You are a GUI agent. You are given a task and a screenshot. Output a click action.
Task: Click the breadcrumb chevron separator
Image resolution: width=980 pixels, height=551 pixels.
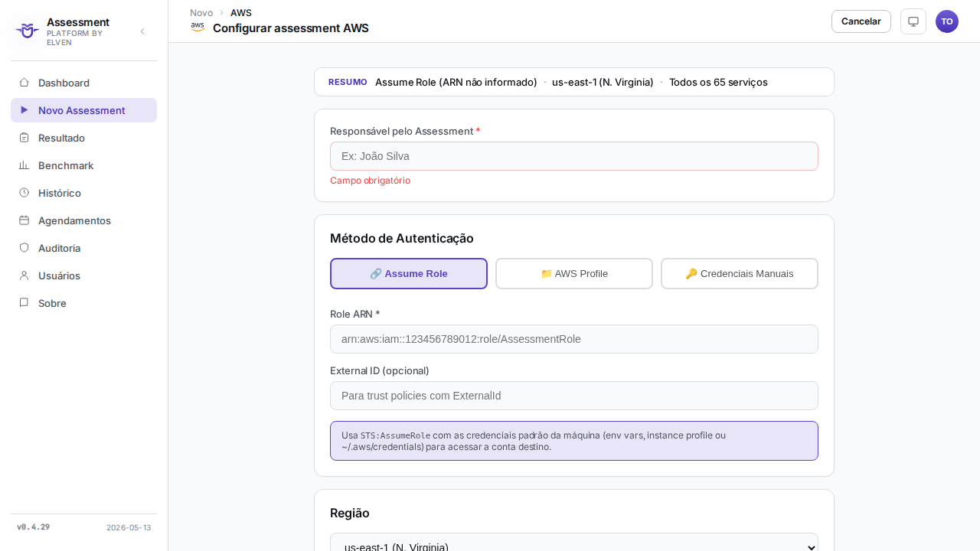(222, 13)
